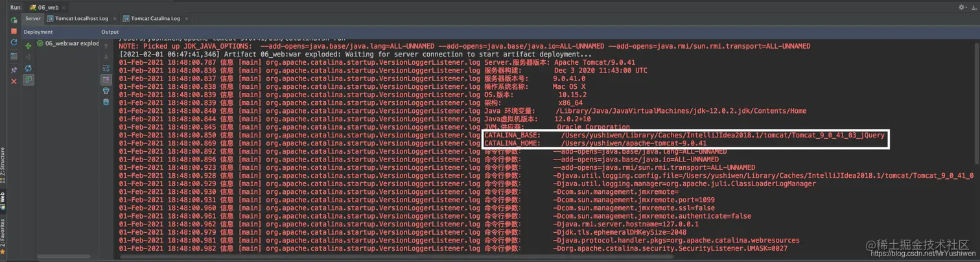Close the Tomcat Catalina Log tab

(x=187, y=19)
